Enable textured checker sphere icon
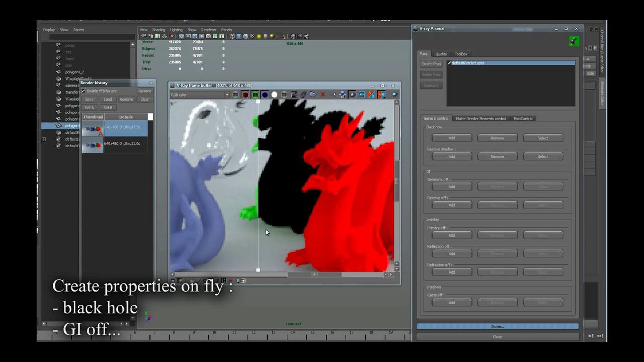Image resolution: width=644 pixels, height=362 pixels. (x=252, y=36)
